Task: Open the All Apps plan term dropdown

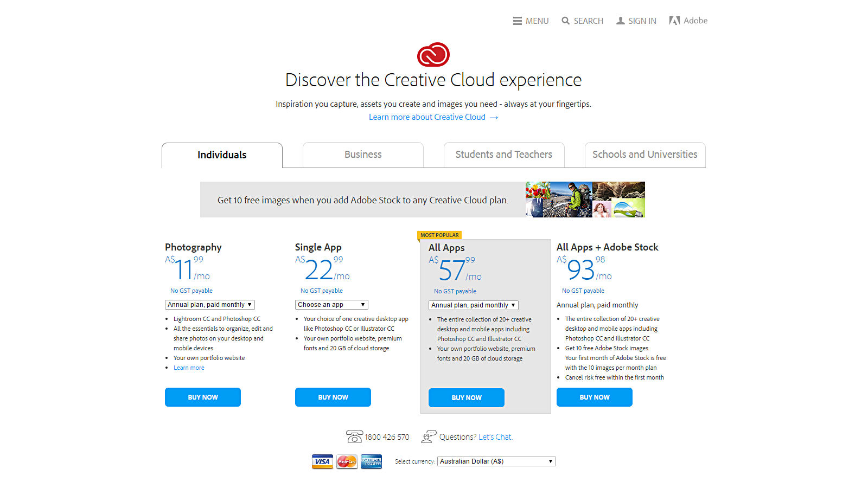Action: [x=474, y=305]
